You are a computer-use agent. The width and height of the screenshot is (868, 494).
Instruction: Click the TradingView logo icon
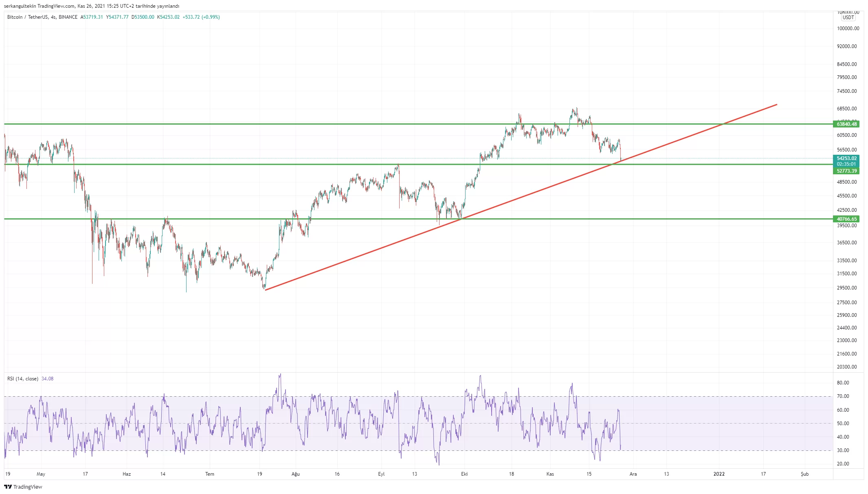[x=8, y=487]
